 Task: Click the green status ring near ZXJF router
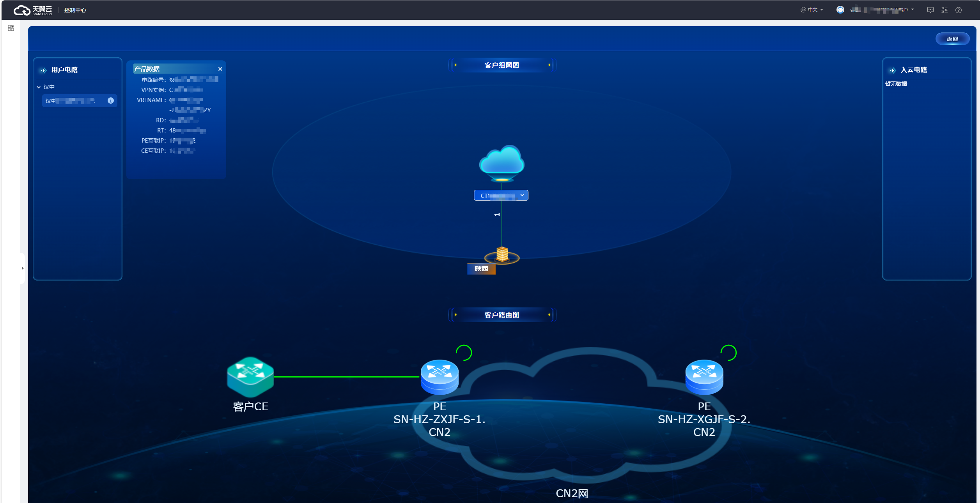[464, 353]
